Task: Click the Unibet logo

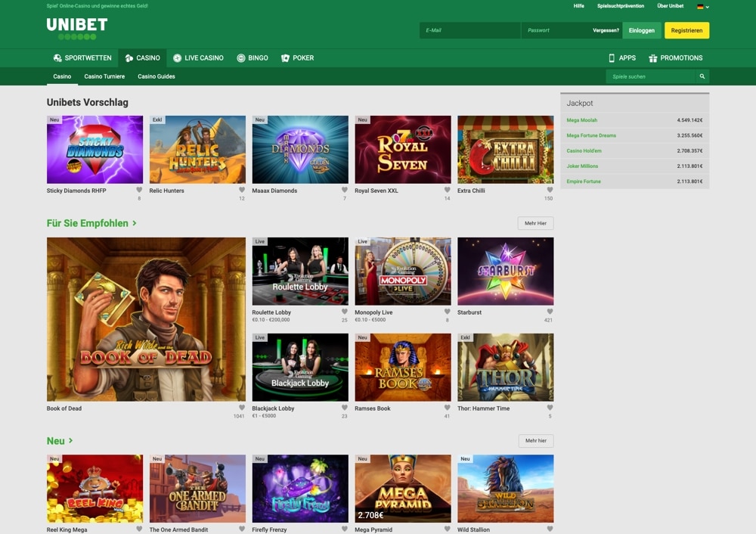Action: [77, 29]
